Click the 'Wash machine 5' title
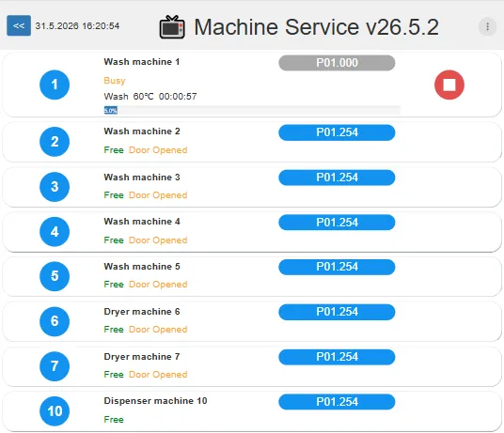Viewport: 504px width, 433px height. [142, 267]
